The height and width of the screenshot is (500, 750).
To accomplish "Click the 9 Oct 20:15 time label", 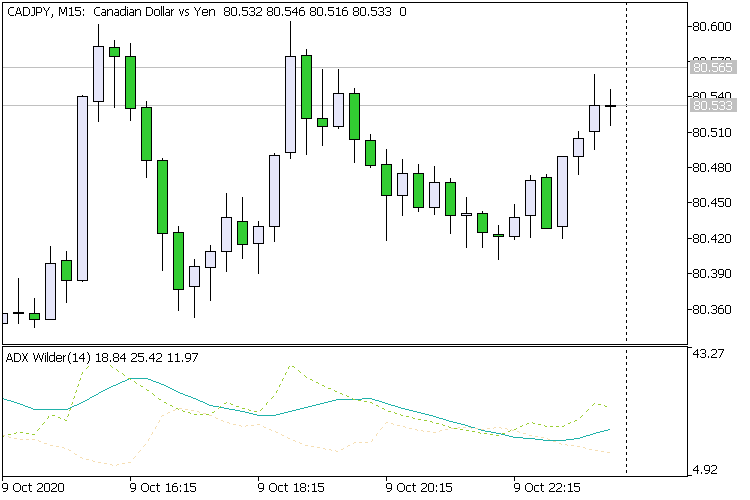I will coord(419,488).
